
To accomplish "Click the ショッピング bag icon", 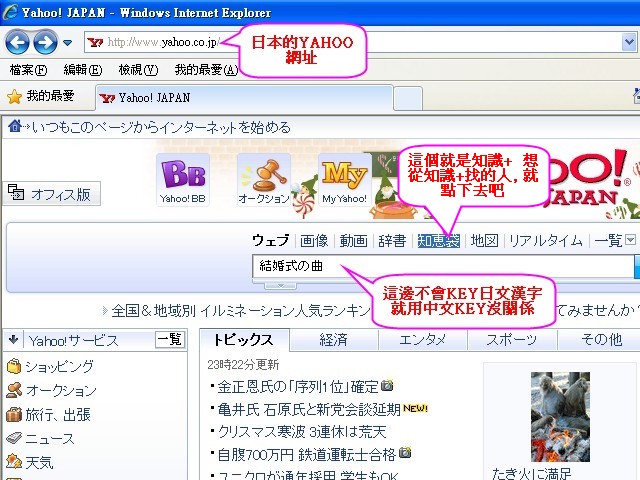I will (14, 366).
